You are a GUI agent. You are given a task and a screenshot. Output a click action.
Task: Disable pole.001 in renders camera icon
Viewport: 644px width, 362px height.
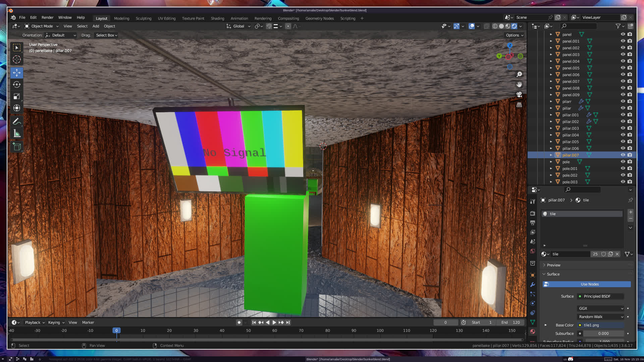[630, 168]
